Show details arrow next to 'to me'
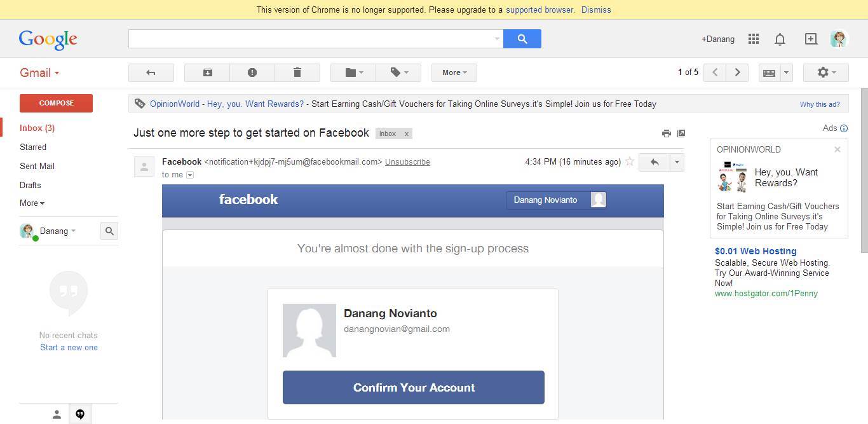868x424 pixels. tap(190, 175)
